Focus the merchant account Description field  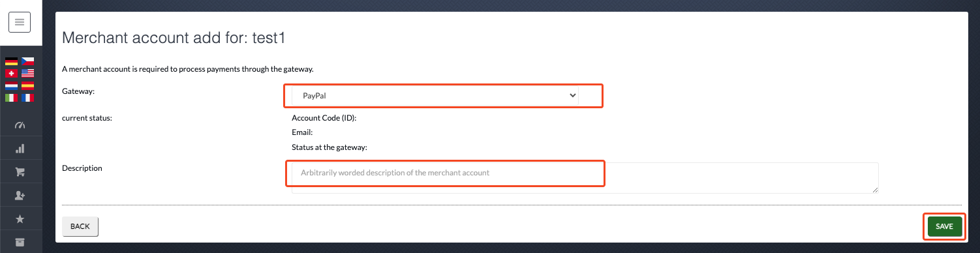tap(585, 178)
